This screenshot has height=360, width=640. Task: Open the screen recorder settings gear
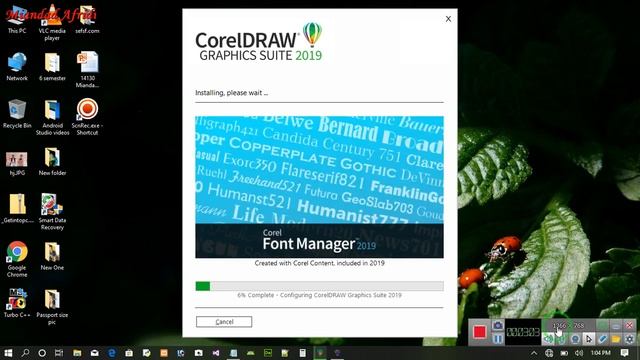point(629,339)
